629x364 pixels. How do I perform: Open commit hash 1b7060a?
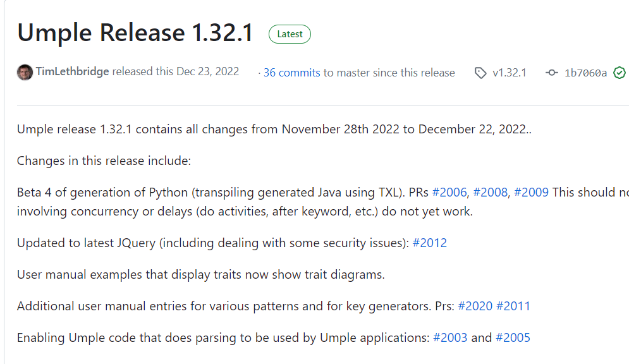[585, 73]
